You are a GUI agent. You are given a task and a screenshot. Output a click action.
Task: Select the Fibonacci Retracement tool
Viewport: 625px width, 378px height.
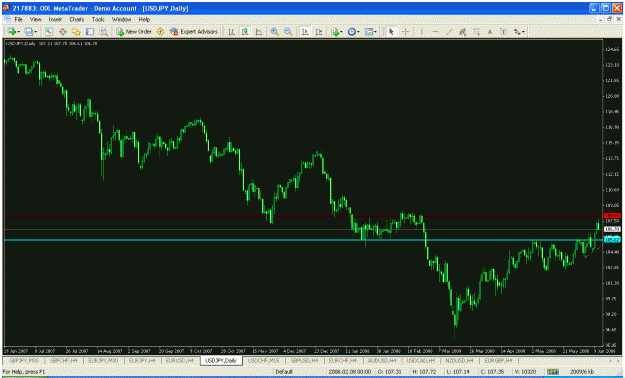(x=476, y=32)
